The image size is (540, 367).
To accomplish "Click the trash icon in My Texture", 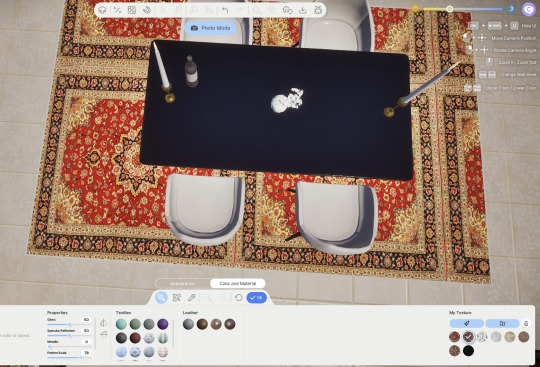I will click(526, 323).
